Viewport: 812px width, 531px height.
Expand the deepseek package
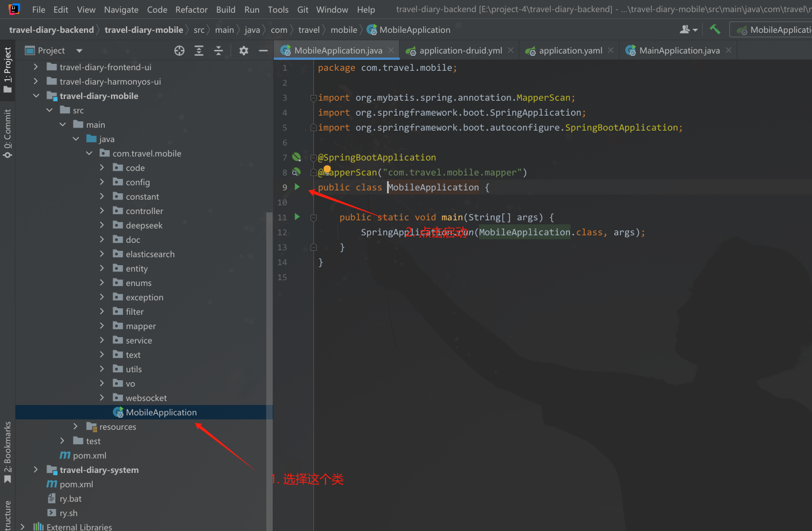[x=102, y=225]
